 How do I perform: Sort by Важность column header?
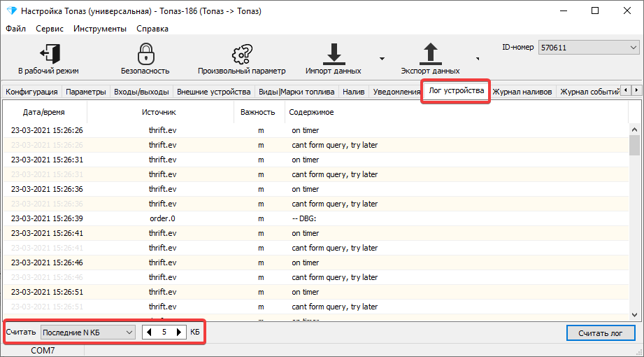click(x=258, y=112)
